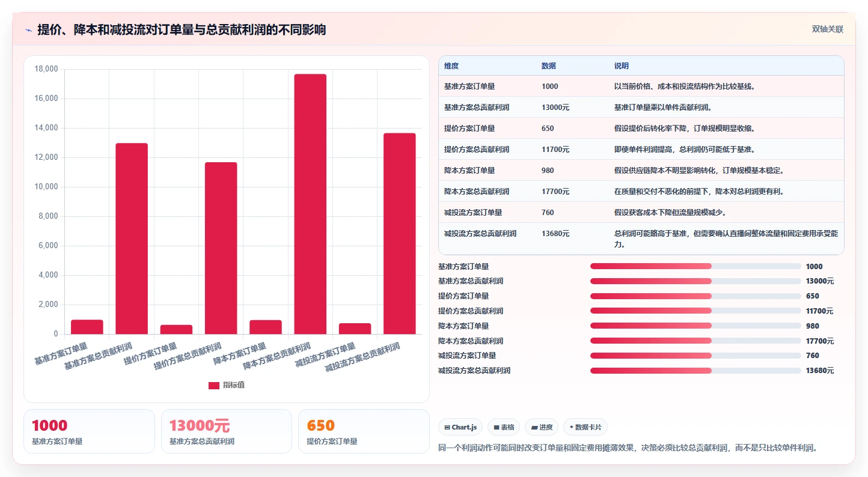868x477 pixels.
Task: Click the footer note starting 同一个利润动作
Action: [x=628, y=448]
